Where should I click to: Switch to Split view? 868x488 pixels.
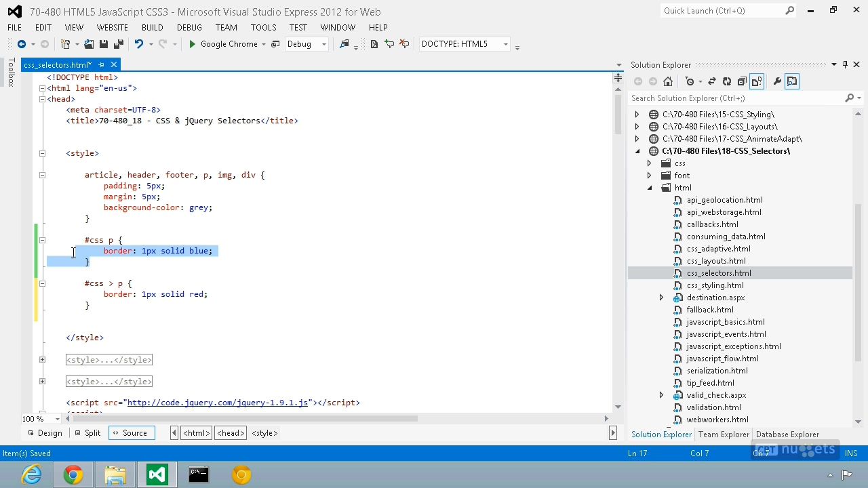point(87,433)
